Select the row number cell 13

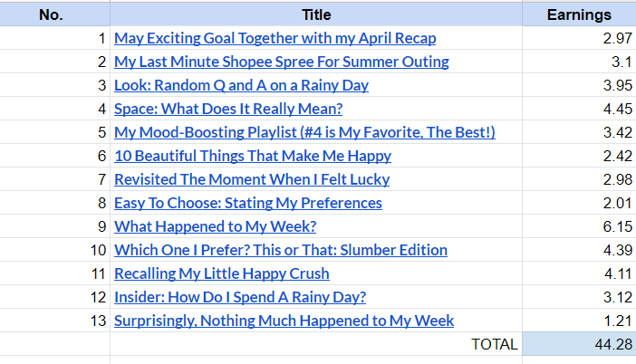[54, 321]
